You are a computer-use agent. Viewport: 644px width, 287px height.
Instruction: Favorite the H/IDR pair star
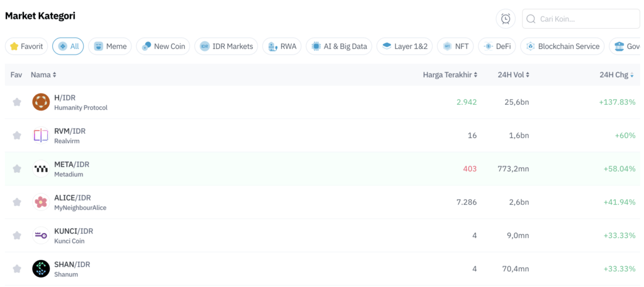[17, 102]
